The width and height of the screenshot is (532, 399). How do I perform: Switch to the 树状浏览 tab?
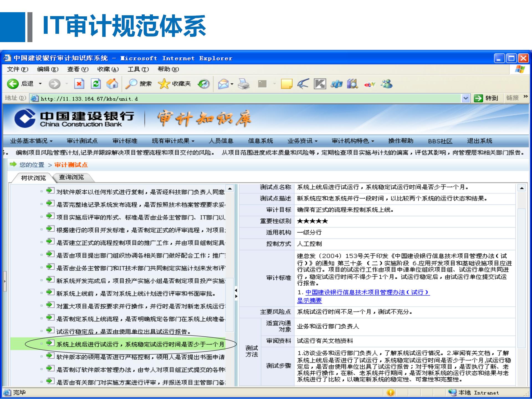click(33, 178)
